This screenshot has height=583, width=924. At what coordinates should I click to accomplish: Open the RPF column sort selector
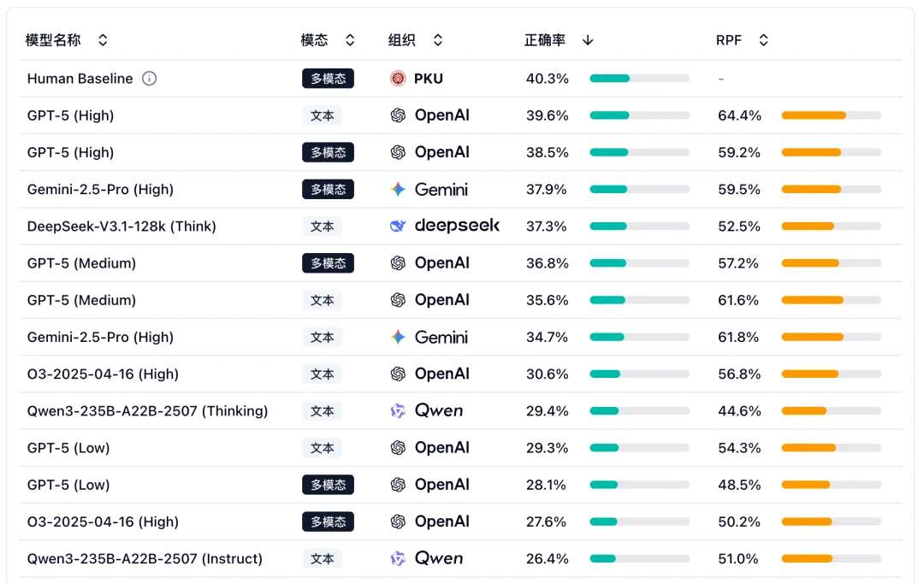point(761,39)
